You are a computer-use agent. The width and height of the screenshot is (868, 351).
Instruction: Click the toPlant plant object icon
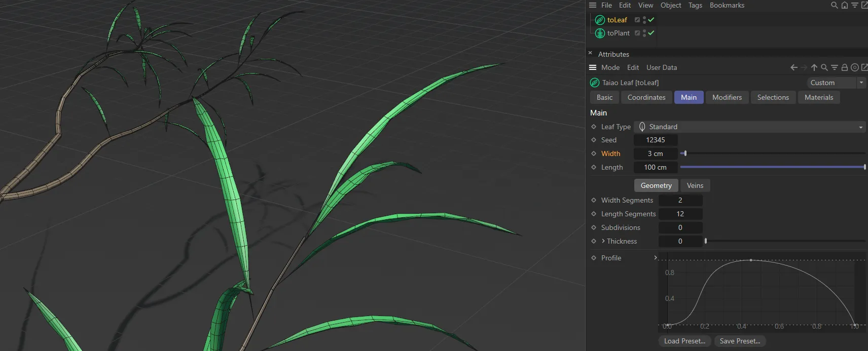[x=600, y=33]
